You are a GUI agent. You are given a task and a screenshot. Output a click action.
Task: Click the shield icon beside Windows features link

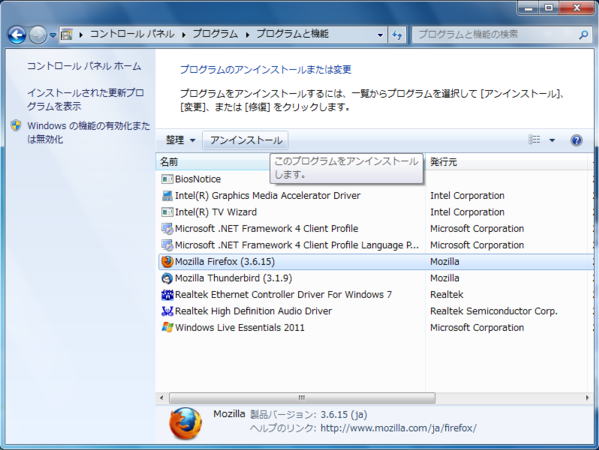click(16, 126)
